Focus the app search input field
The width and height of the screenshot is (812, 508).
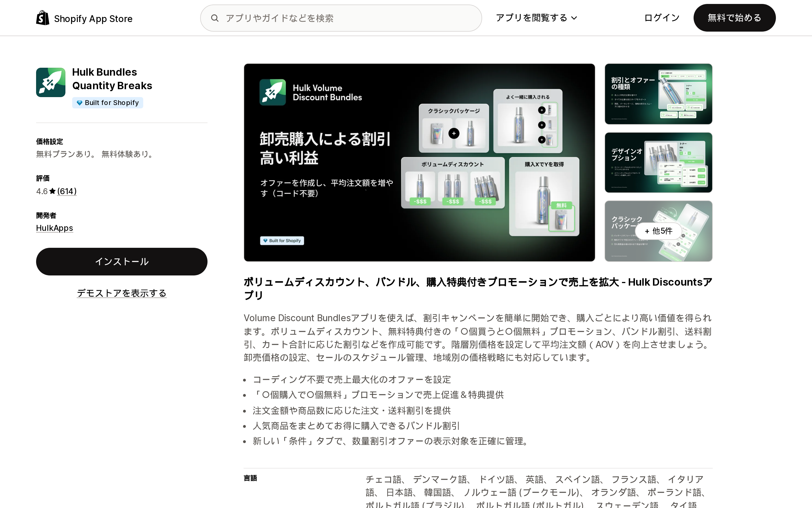pos(341,18)
